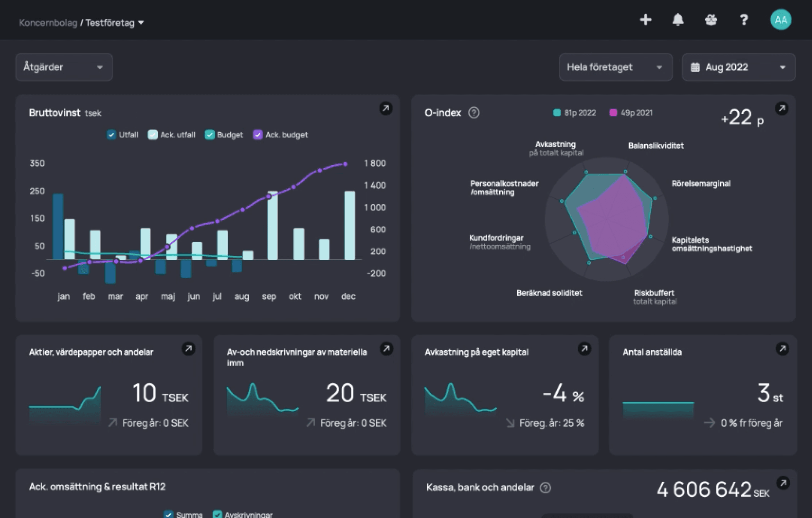Toggle the Ack. utfall checkbox
This screenshot has height=518, width=812.
click(x=153, y=135)
